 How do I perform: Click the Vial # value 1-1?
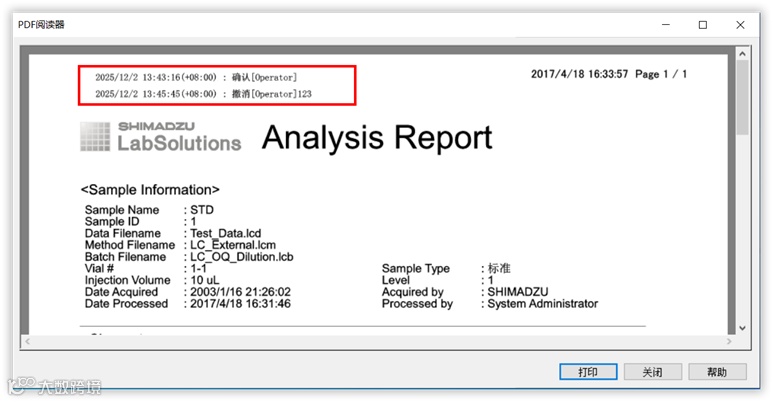[199, 269]
